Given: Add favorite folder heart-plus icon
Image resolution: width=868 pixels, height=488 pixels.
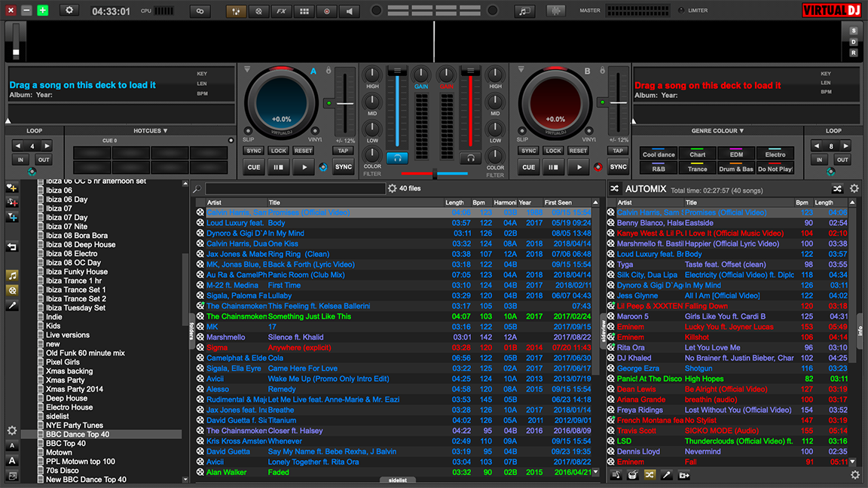Looking at the screenshot, I should coord(11,188).
